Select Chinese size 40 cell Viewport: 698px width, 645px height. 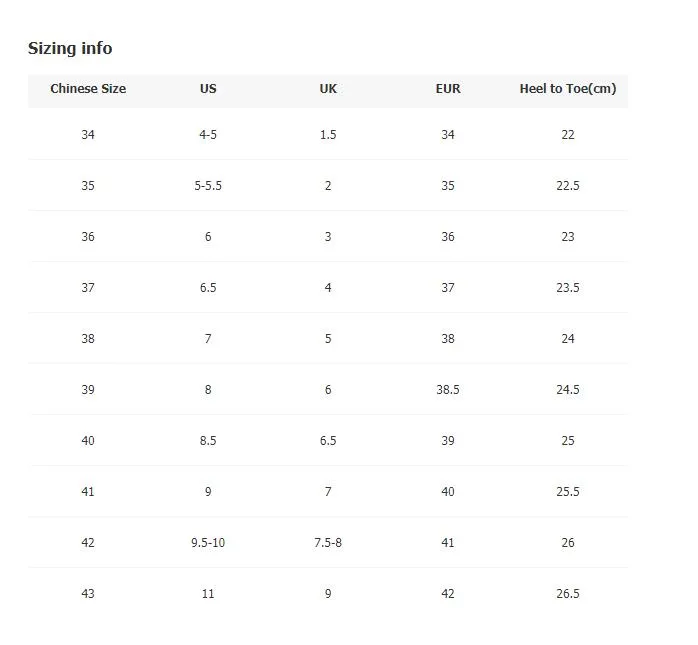[x=88, y=441]
